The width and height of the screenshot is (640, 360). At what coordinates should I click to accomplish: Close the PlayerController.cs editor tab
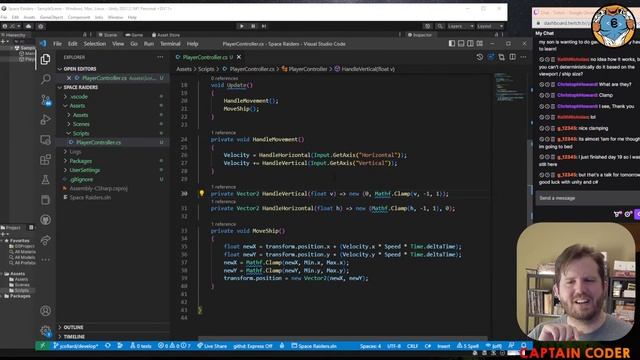(x=239, y=57)
